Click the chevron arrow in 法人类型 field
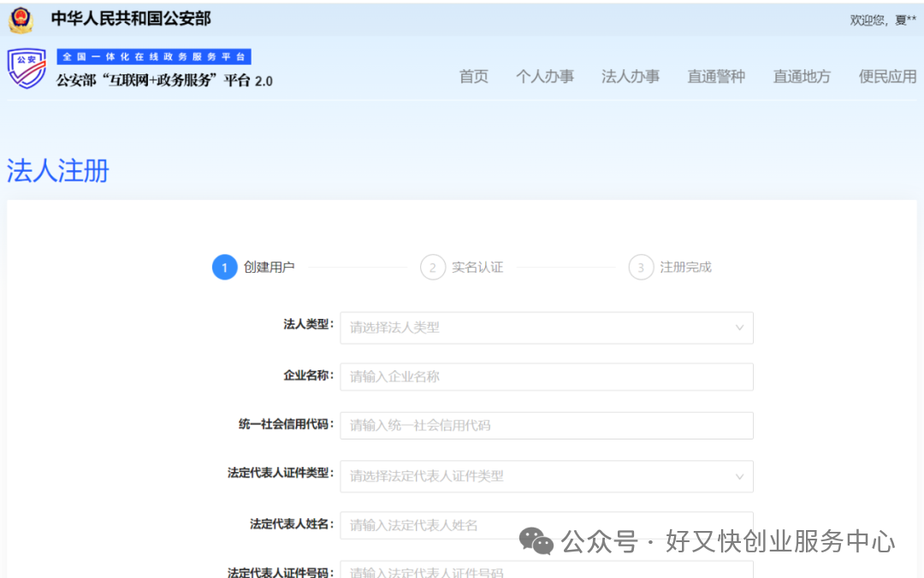This screenshot has width=924, height=578. click(x=739, y=327)
